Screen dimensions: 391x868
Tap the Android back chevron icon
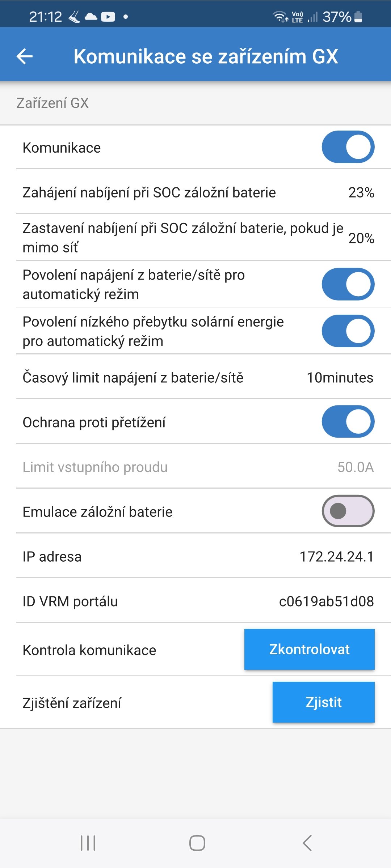(307, 843)
